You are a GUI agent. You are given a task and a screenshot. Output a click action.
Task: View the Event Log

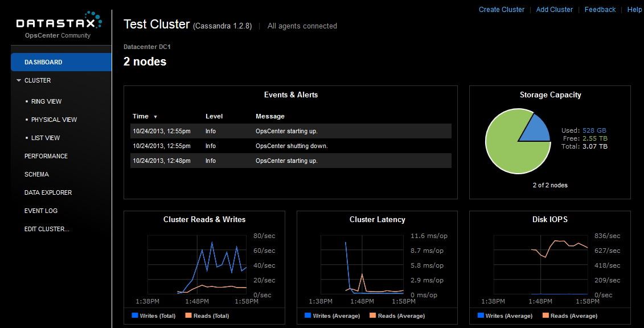[41, 211]
